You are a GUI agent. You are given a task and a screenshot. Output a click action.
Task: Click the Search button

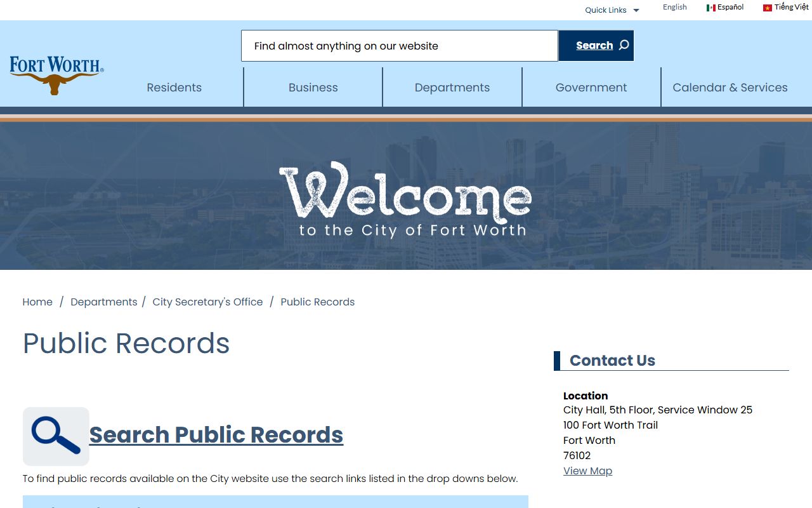point(596,46)
